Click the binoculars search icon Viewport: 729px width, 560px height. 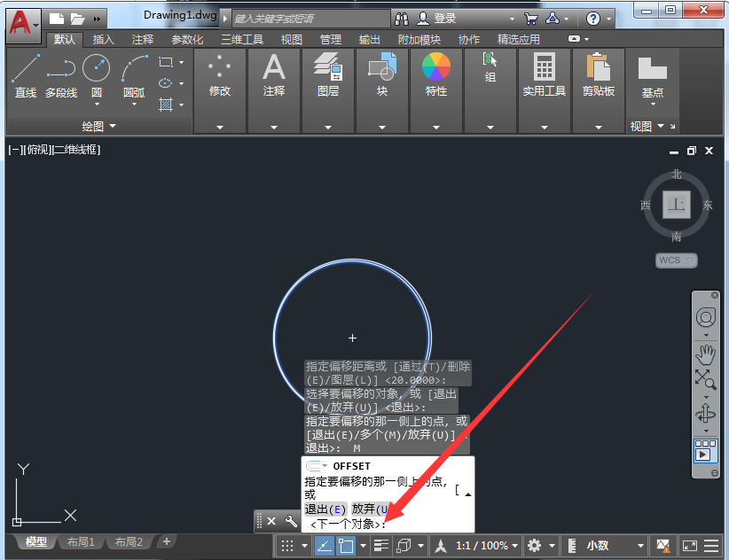click(402, 19)
